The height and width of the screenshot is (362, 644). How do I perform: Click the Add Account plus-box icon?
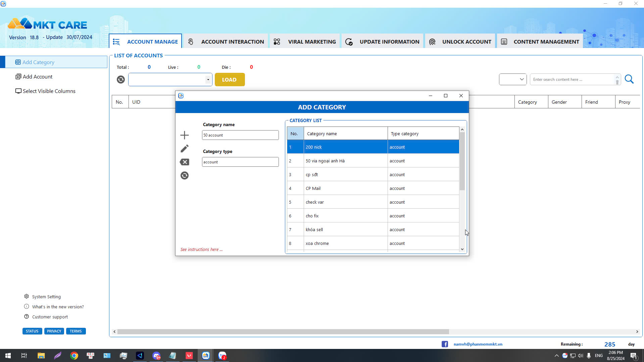tap(18, 77)
